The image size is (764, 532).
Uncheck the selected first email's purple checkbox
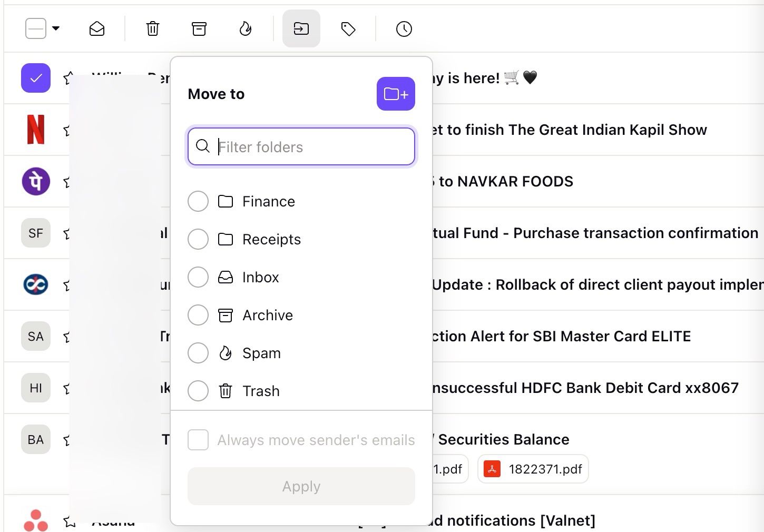[36, 78]
